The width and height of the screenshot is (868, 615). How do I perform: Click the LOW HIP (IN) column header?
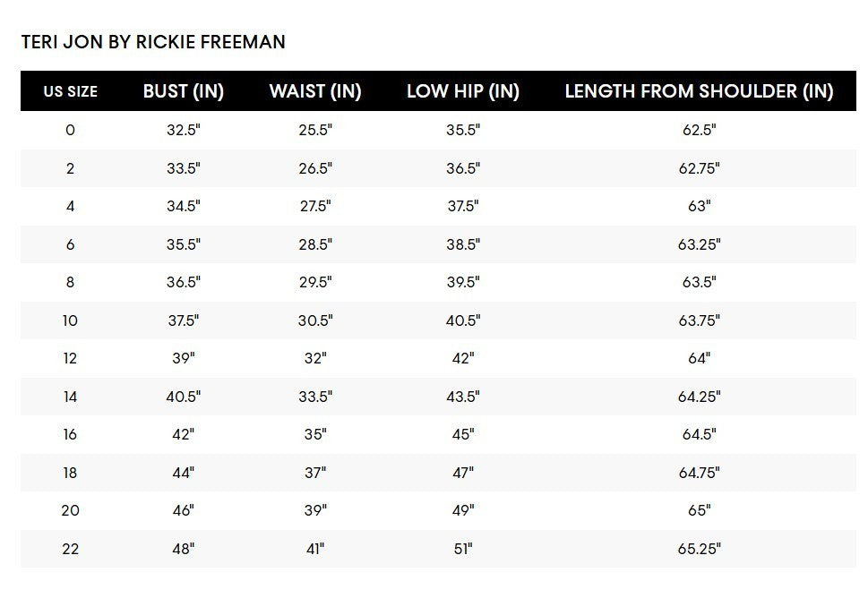tap(463, 91)
